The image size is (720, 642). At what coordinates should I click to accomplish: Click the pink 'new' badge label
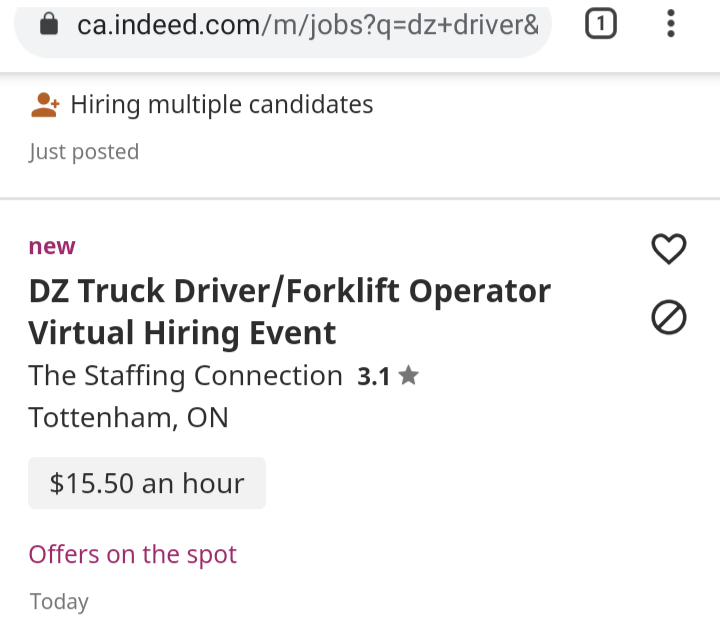point(52,247)
